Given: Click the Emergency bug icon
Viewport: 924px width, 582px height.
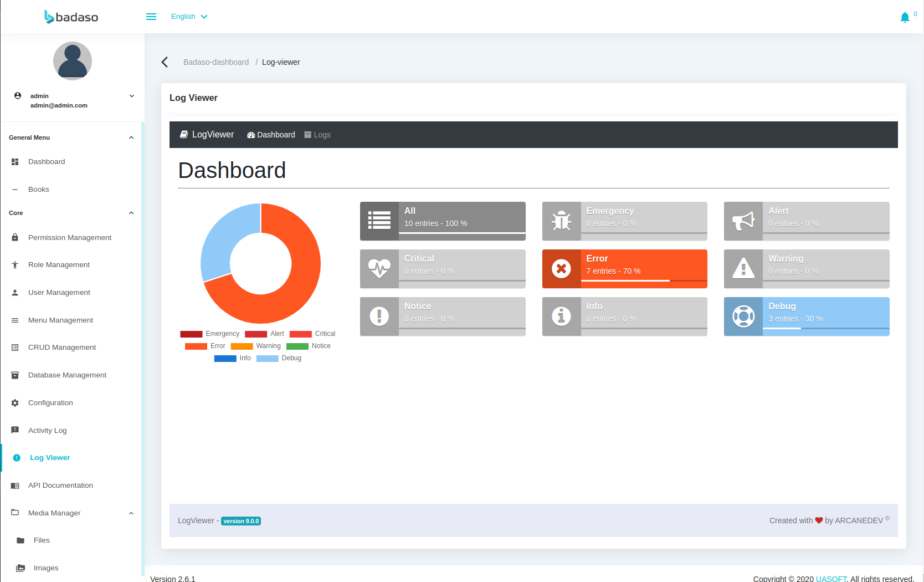Looking at the screenshot, I should click(561, 221).
